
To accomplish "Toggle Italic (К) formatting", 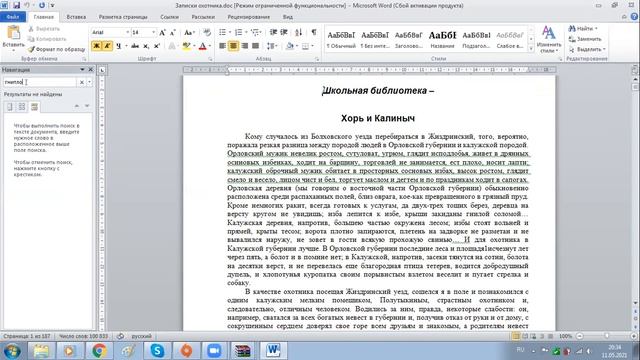I will click(107, 46).
